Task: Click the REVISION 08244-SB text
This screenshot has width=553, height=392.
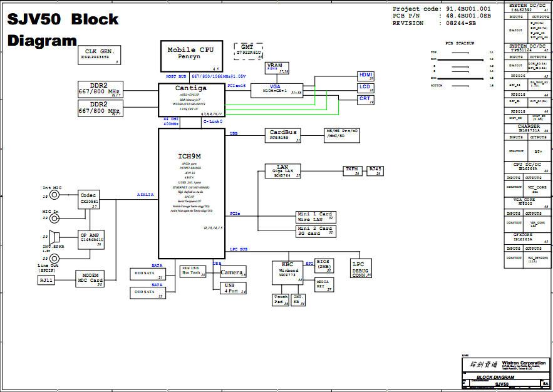Action: [434, 23]
